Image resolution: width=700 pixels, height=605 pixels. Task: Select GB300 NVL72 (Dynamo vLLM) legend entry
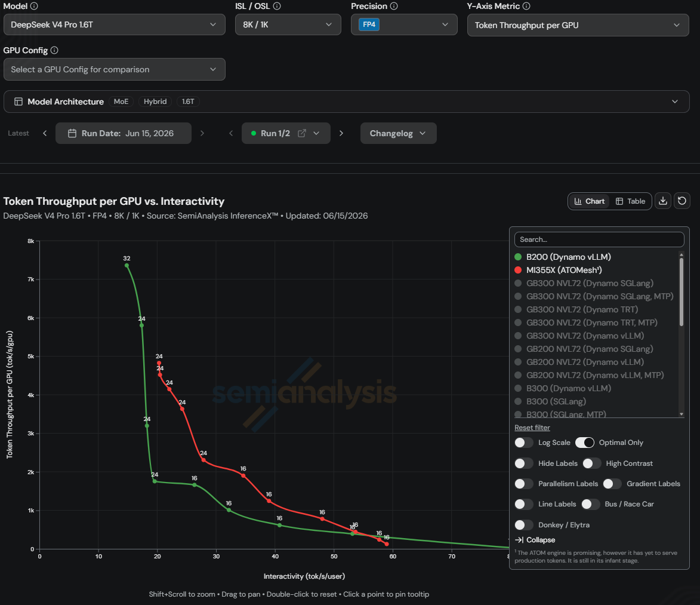pyautogui.click(x=585, y=336)
